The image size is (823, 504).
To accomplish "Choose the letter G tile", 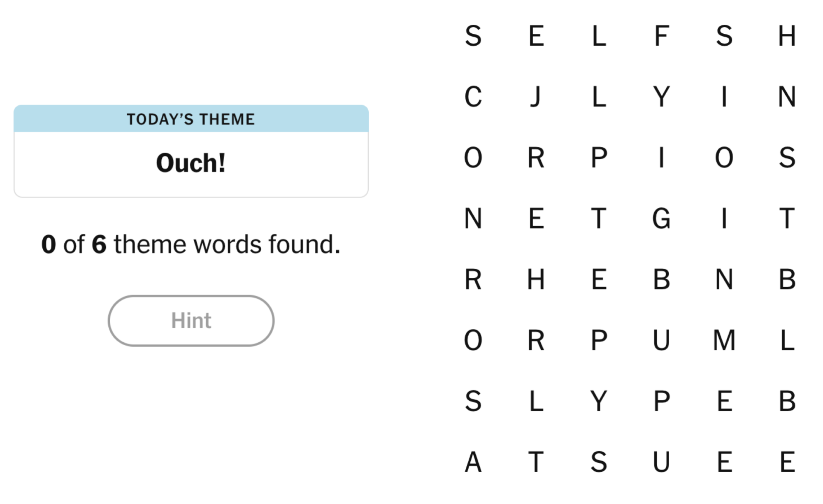I will (x=661, y=218).
